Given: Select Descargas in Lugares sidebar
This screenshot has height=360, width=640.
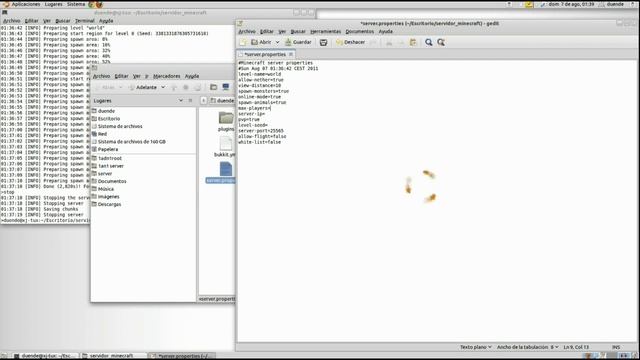Looking at the screenshot, I should (109, 204).
